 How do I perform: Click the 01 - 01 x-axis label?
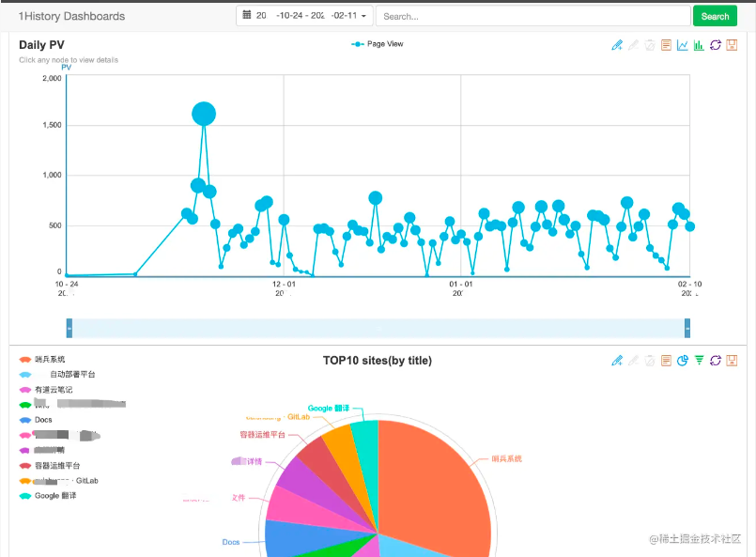pos(461,284)
